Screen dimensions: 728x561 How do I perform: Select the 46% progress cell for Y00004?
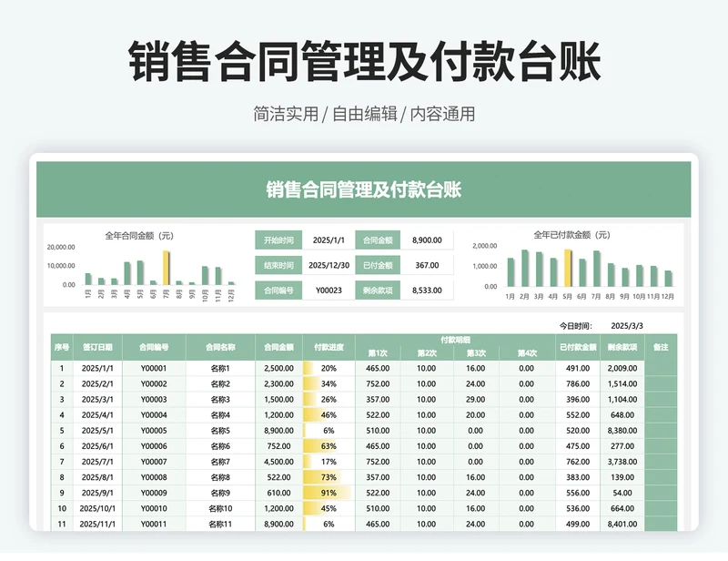329,415
